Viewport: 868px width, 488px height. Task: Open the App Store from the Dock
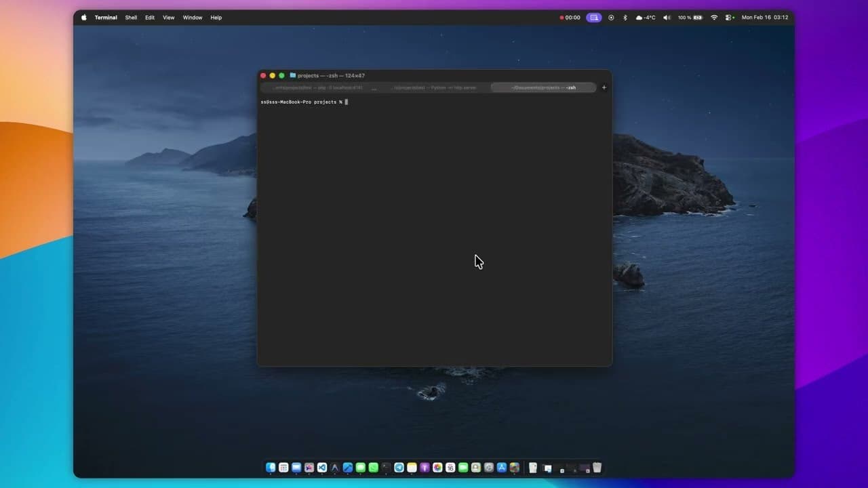(x=501, y=468)
